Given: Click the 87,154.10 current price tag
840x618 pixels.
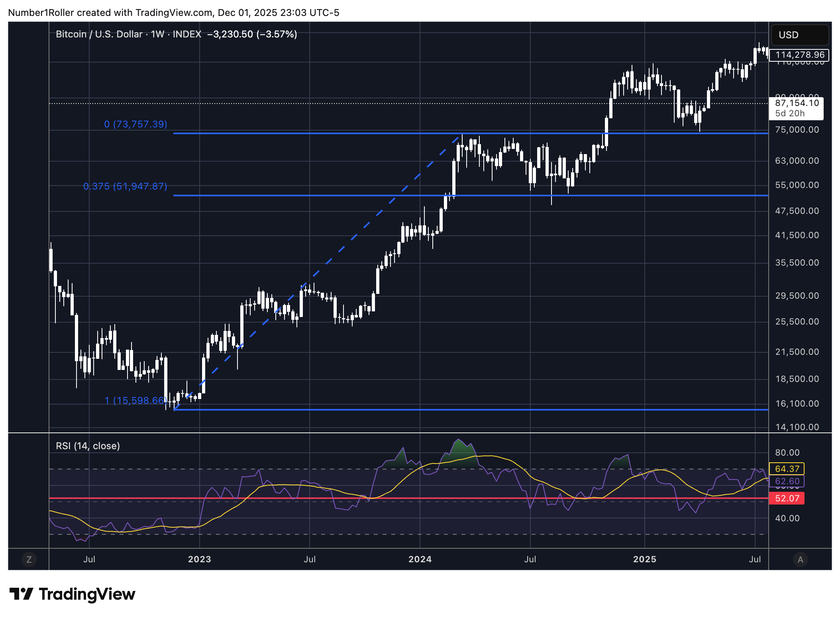Looking at the screenshot, I should click(796, 104).
